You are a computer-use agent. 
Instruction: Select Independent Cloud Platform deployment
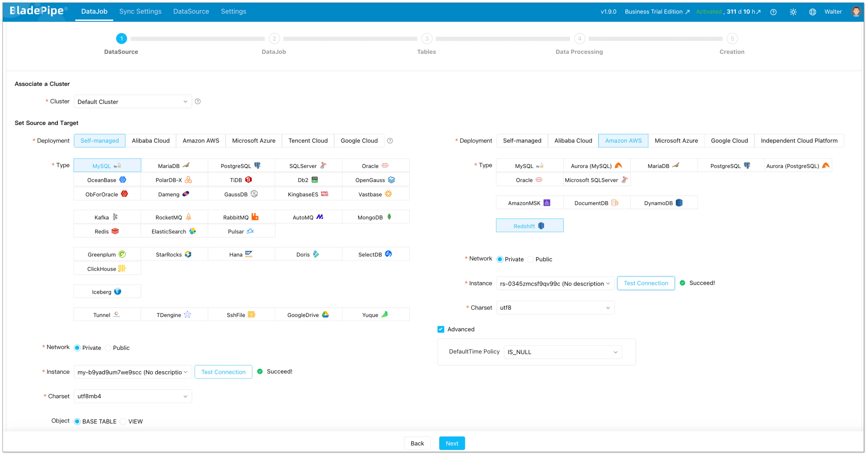799,141
